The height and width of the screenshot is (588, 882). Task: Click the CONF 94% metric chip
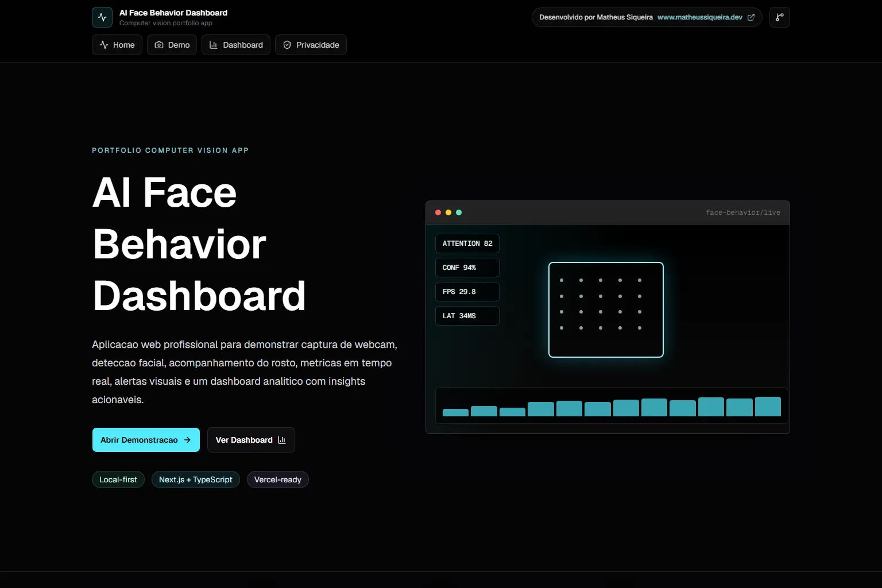click(x=467, y=268)
